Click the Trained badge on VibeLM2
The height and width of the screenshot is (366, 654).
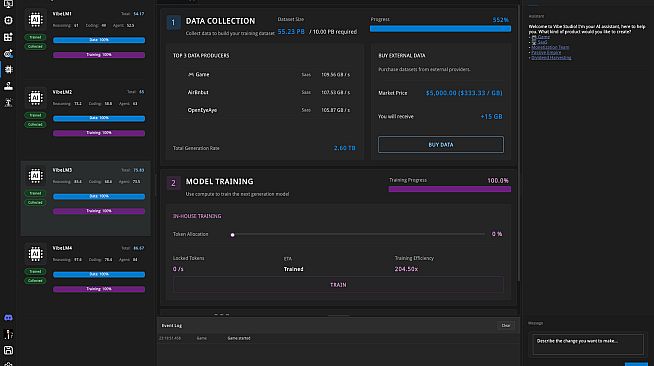pyautogui.click(x=35, y=115)
